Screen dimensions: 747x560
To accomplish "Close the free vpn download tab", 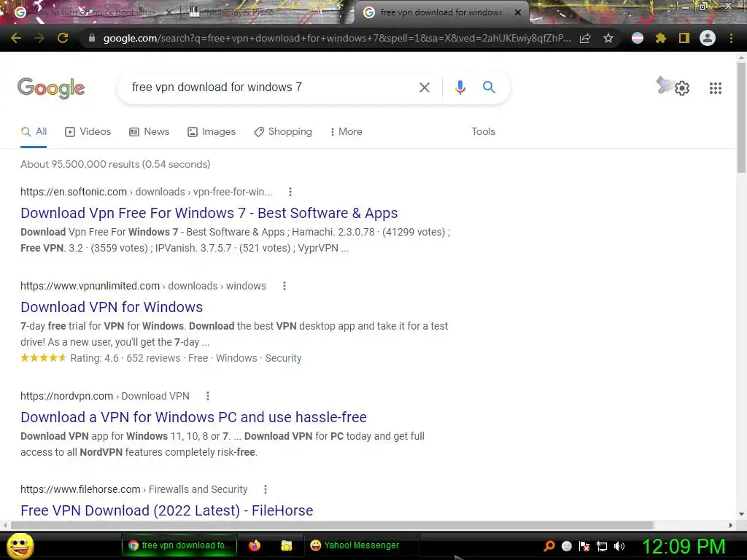I will click(518, 12).
